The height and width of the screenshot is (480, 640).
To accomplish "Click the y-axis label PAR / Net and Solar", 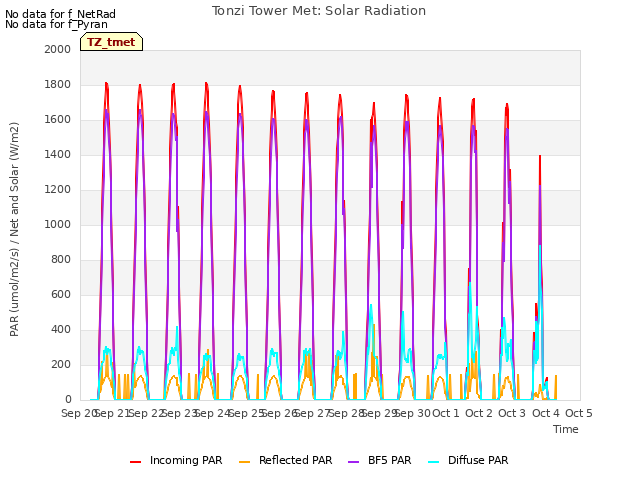I will click(x=14, y=229).
